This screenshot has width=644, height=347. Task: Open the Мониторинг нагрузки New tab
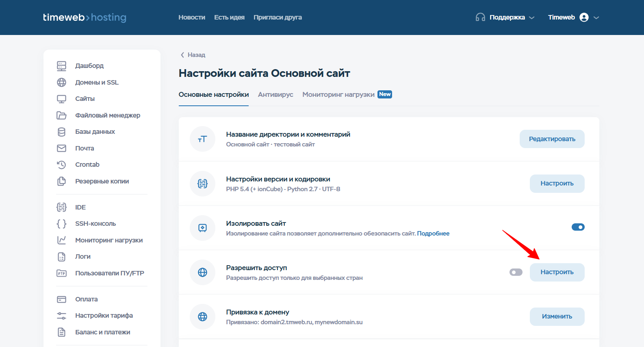347,94
